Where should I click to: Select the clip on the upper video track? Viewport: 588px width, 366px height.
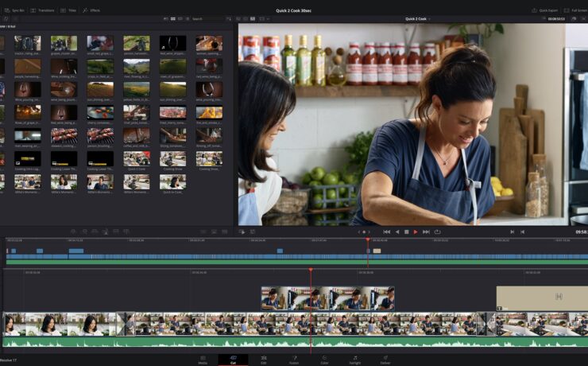point(327,298)
